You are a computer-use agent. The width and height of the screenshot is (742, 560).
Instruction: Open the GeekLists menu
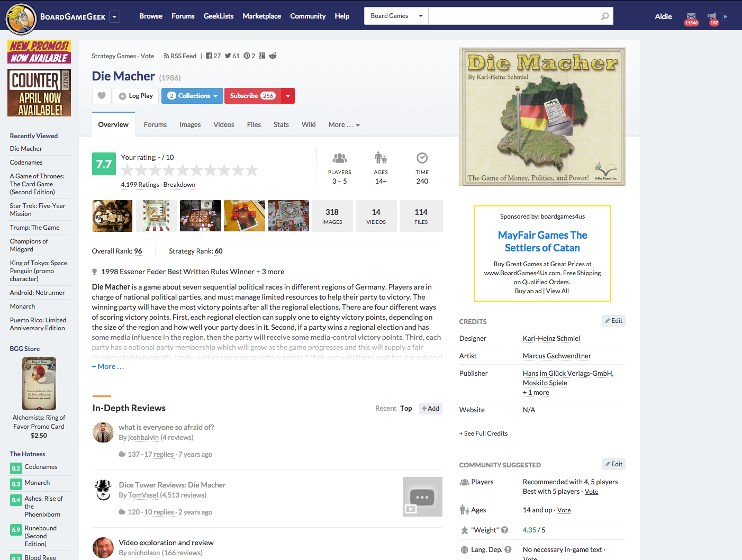(x=219, y=16)
